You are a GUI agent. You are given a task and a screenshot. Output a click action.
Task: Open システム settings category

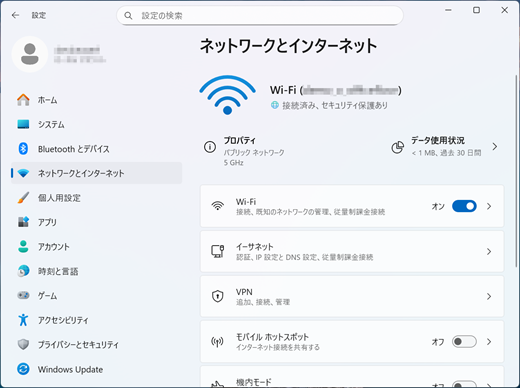pos(97,124)
